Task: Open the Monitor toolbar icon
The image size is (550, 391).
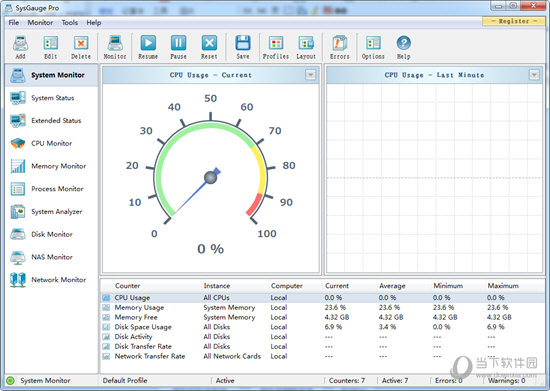Action: pyautogui.click(x=115, y=47)
